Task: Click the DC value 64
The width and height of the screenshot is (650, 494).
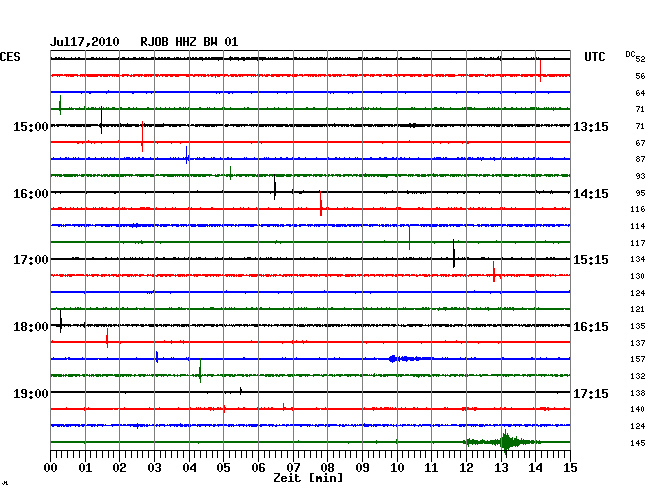Action: pos(640,93)
